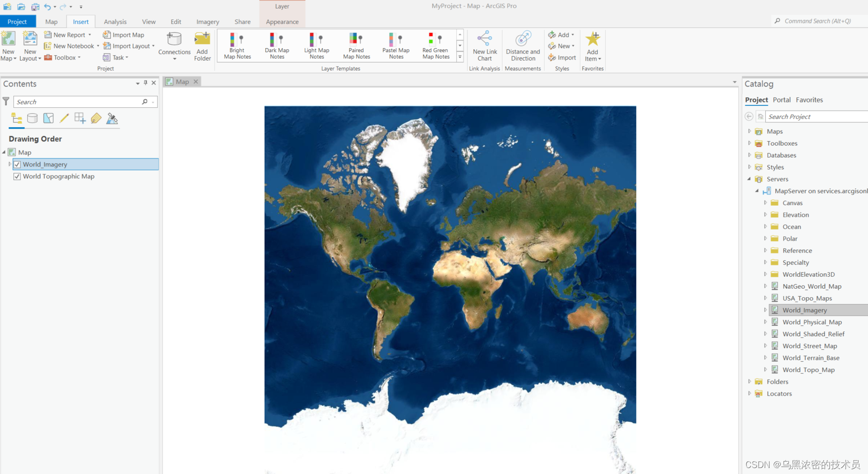Click Import styles button
Screen dimensions: 868x474
[x=562, y=58]
